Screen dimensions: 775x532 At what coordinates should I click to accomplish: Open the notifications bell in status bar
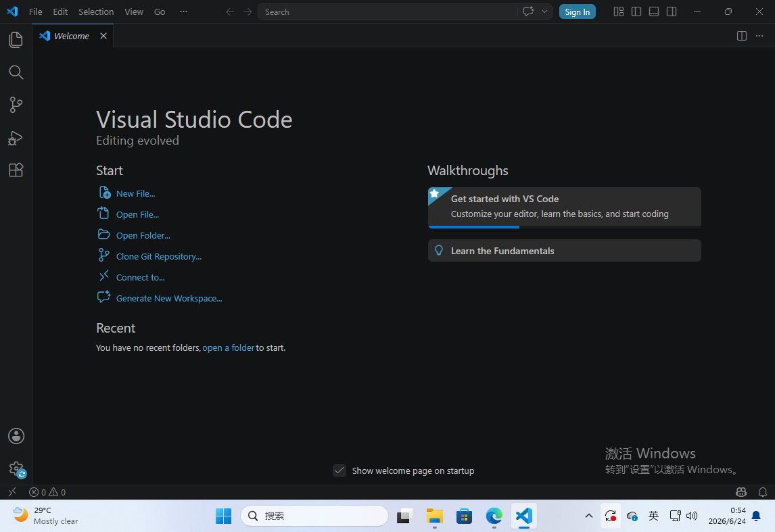[763, 492]
